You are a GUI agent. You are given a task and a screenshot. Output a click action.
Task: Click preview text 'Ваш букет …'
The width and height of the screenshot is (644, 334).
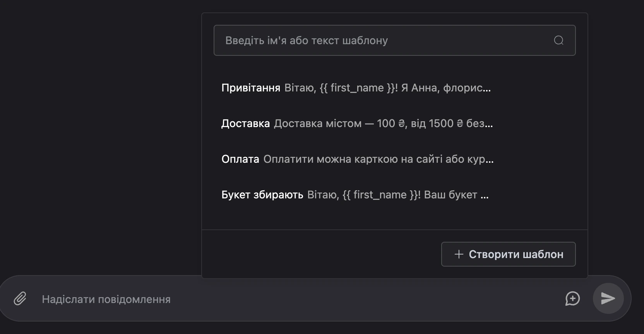456,195
